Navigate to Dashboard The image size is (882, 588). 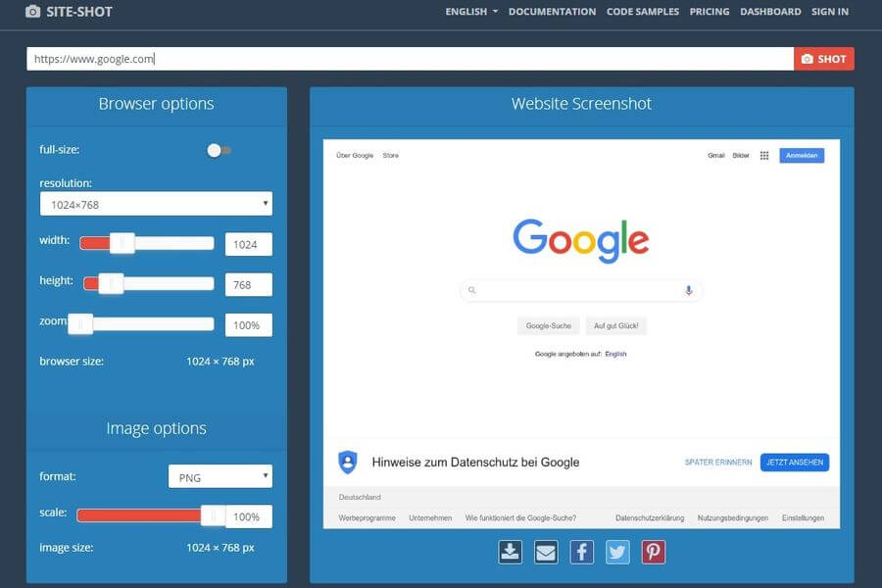coord(770,11)
